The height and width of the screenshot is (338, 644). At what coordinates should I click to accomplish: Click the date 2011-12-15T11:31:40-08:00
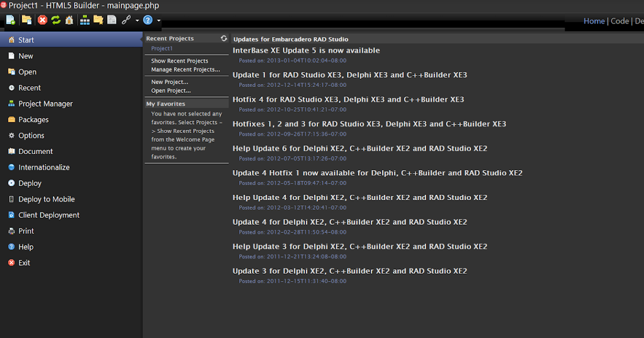click(x=306, y=281)
